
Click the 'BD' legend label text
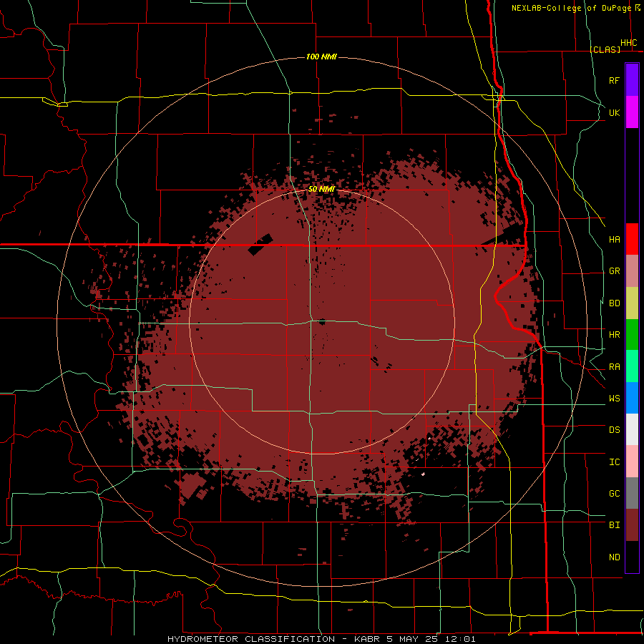(614, 303)
